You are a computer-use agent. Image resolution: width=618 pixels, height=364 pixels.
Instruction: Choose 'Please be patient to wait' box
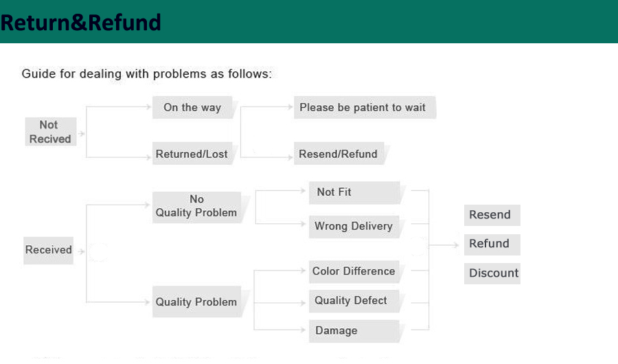[363, 108]
